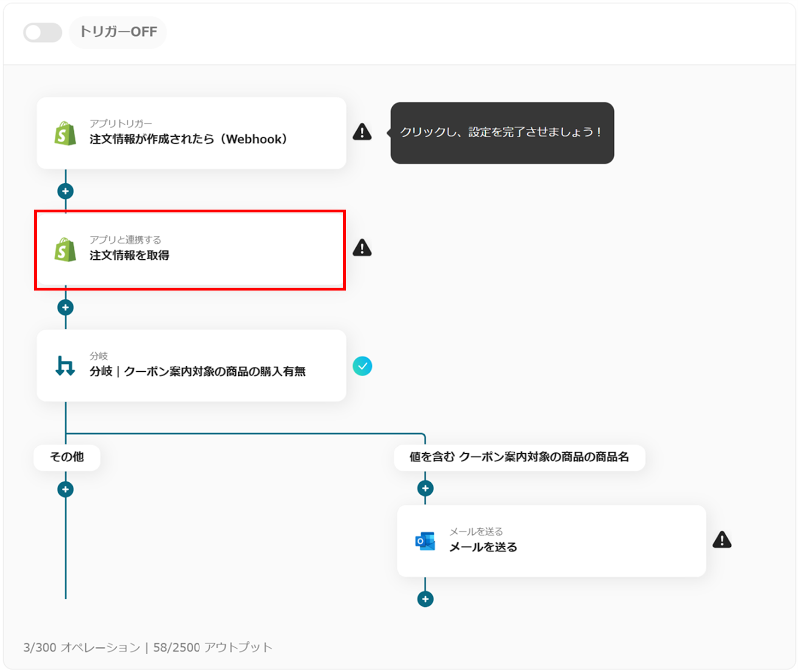Toggle the trigger ON/OFF switch

tap(43, 33)
